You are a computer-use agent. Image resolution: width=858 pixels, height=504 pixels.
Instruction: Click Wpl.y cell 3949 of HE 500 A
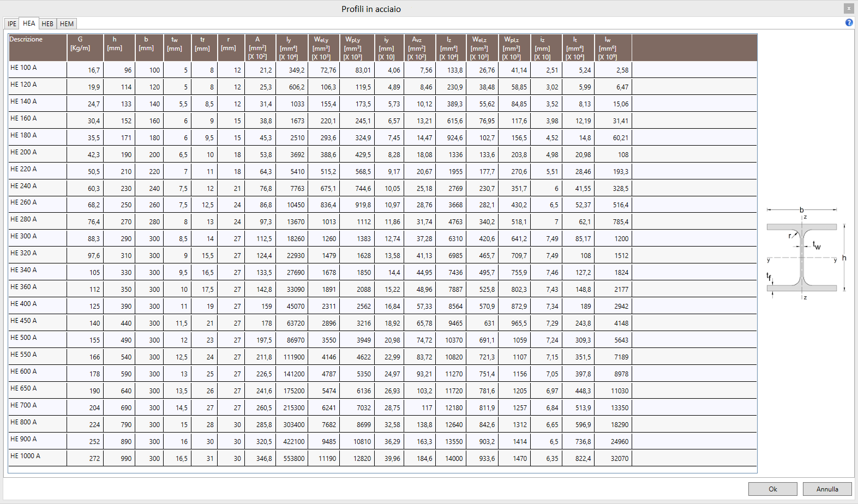coord(357,340)
